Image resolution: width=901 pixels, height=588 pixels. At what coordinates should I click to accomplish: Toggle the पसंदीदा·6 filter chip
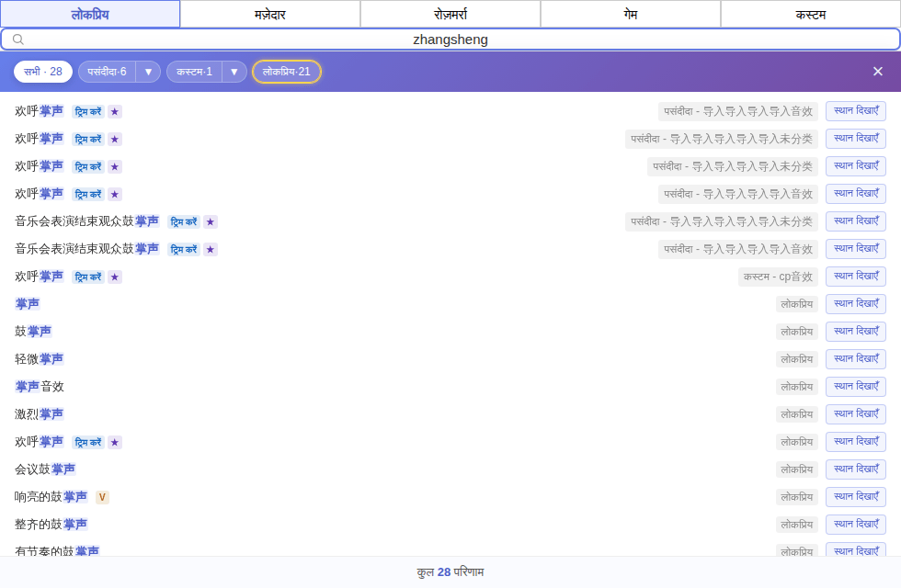pos(107,72)
